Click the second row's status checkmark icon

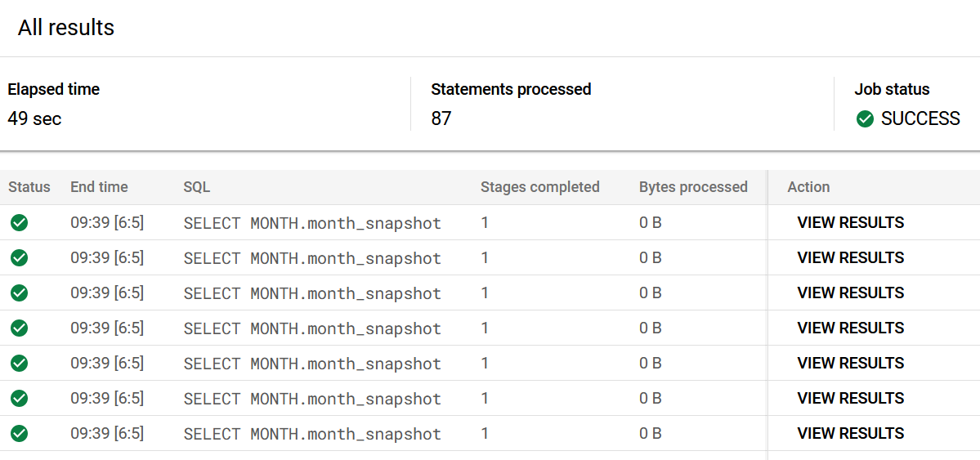pyautogui.click(x=20, y=257)
